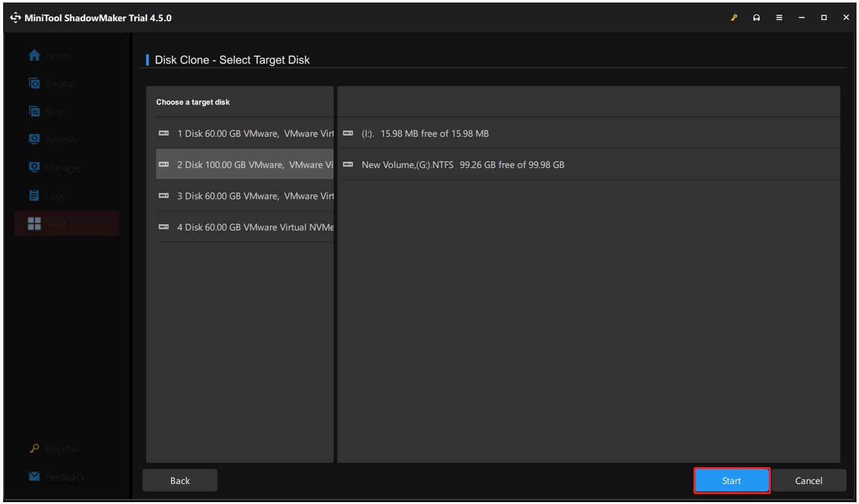Click the (I:) 15.98 MB free partition
Viewport: 859px width, 504px height.
click(425, 134)
